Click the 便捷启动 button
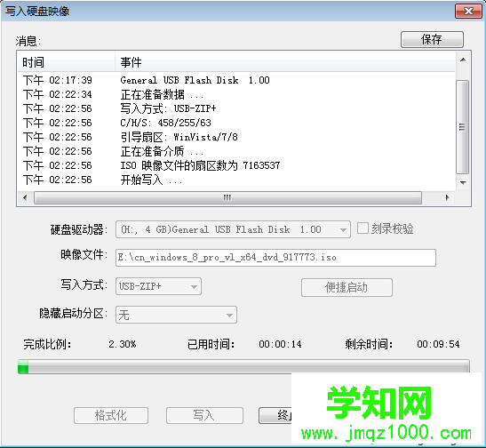Image resolution: width=486 pixels, height=448 pixels. (347, 287)
